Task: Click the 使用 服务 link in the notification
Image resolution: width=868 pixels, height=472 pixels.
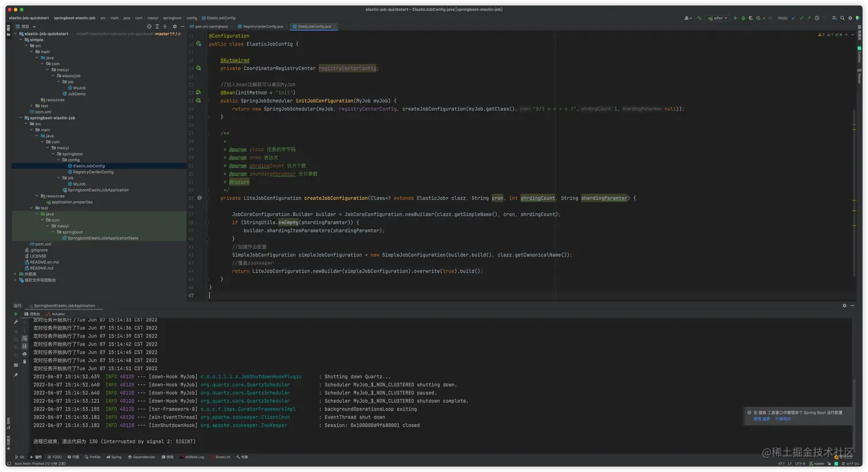Action: tap(762, 419)
